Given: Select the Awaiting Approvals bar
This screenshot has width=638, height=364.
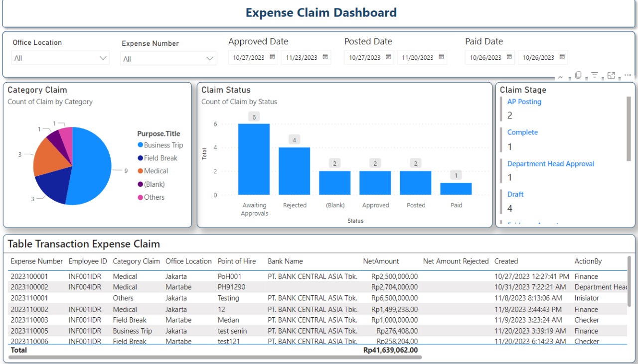Looking at the screenshot, I should (x=254, y=159).
